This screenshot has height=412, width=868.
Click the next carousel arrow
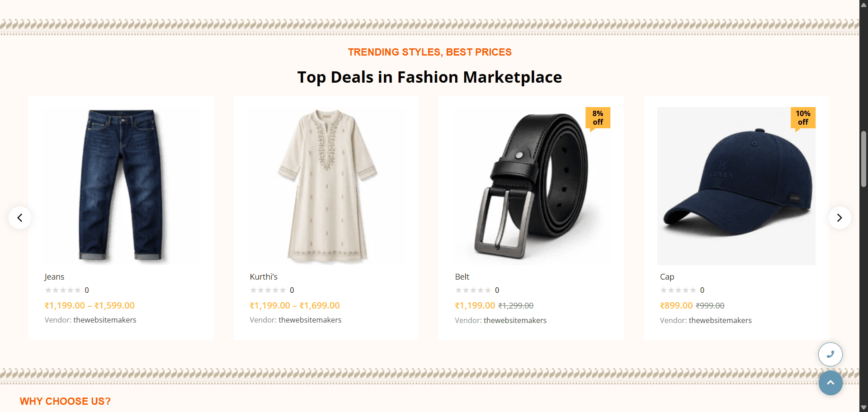[x=840, y=218]
